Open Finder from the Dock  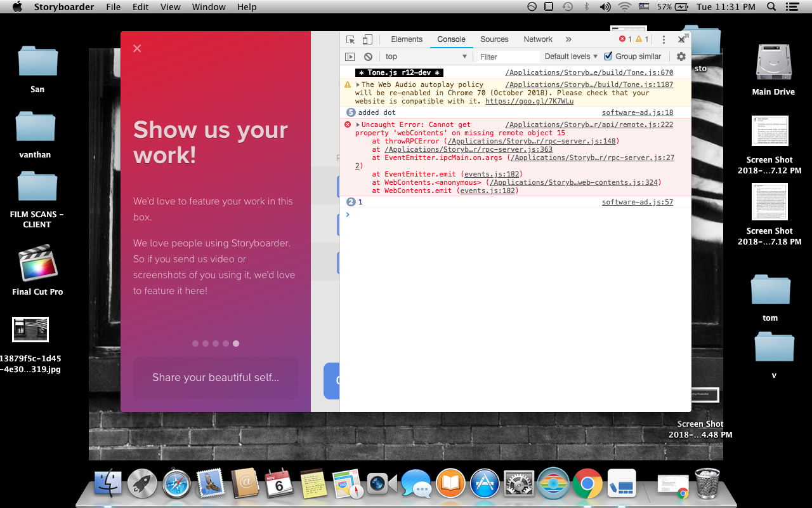[108, 484]
